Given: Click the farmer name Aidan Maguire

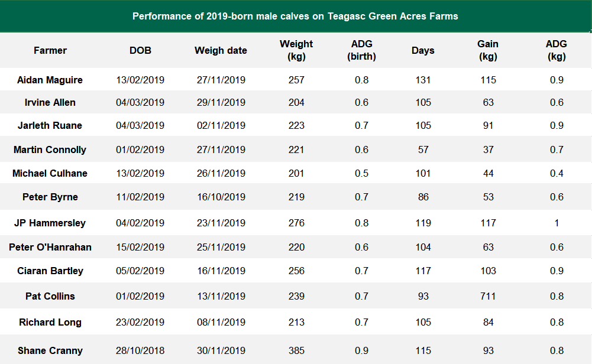Looking at the screenshot, I should [50, 80].
